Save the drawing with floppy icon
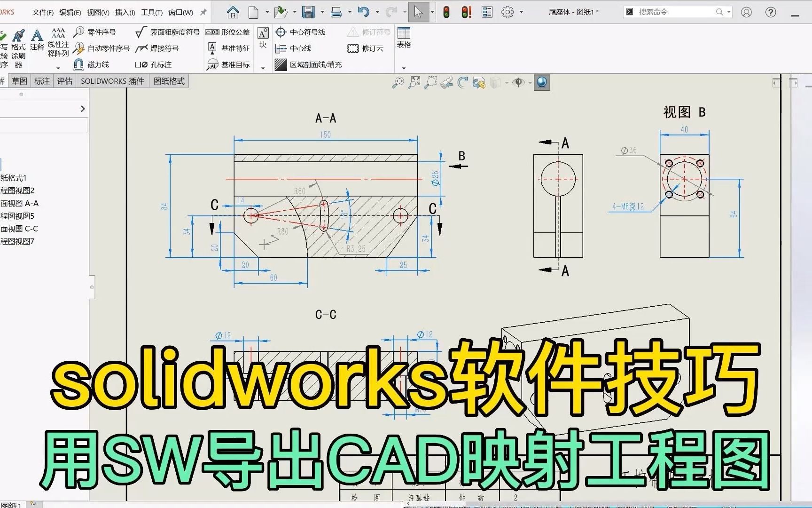812x508 pixels. (x=308, y=12)
